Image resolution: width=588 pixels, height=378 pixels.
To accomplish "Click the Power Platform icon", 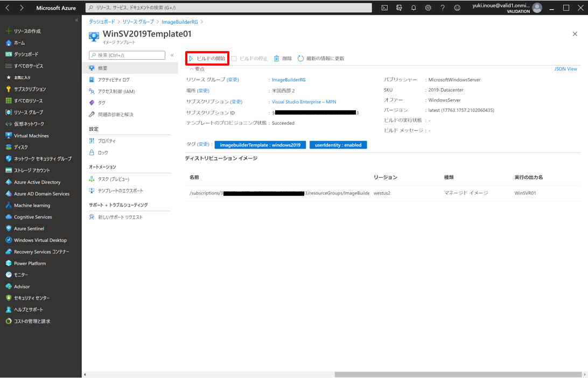I will pos(9,263).
